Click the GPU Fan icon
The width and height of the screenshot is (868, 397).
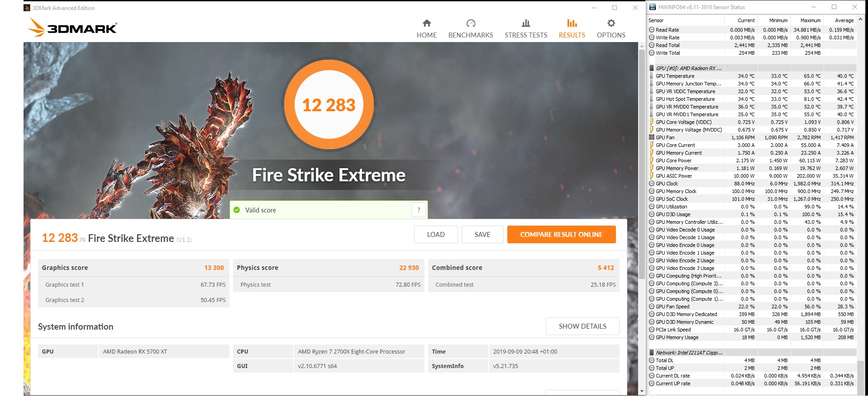pos(652,137)
